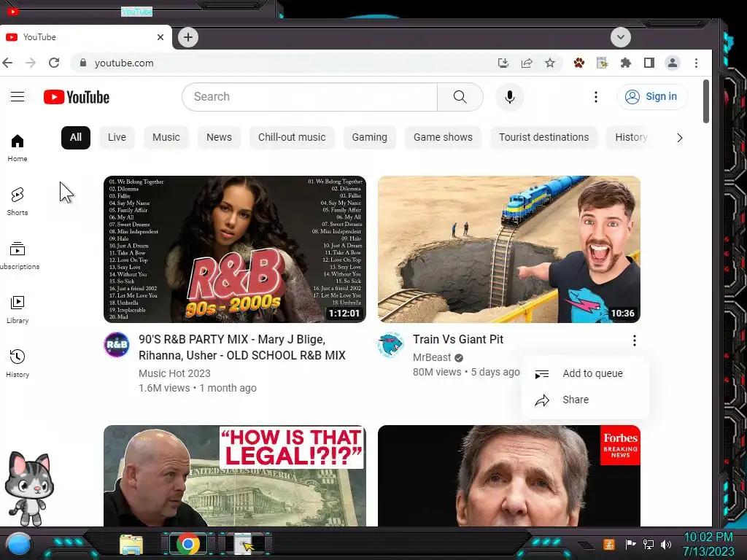Screen dimensions: 747x560
Task: Click the Music Hot 2023 channel avatar
Action: [117, 344]
